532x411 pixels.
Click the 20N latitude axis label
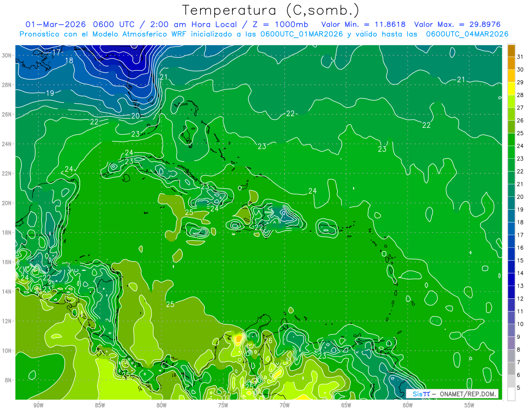pyautogui.click(x=7, y=203)
